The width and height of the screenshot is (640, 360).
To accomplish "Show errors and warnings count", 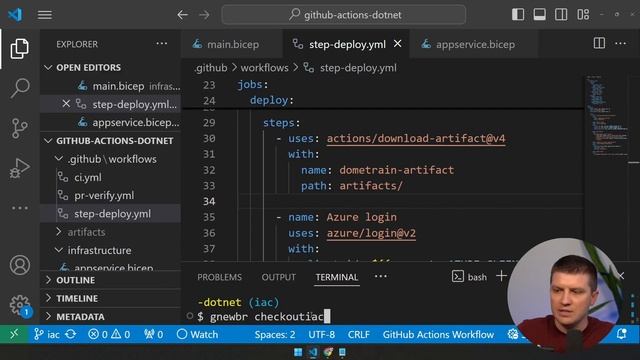I will tap(109, 334).
